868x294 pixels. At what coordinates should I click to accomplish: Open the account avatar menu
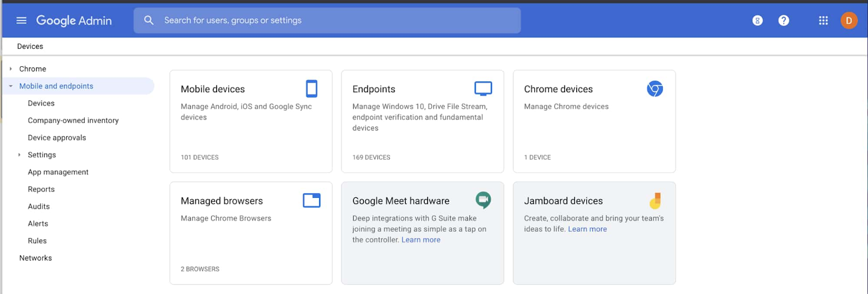pyautogui.click(x=849, y=21)
